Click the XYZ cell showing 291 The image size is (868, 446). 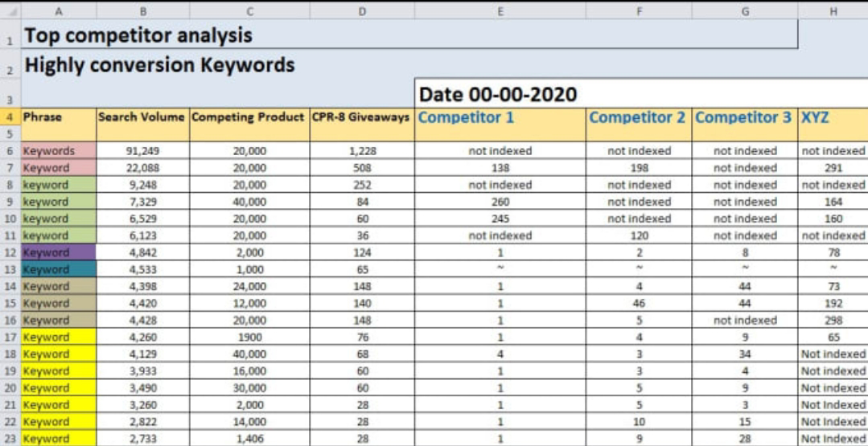tap(833, 168)
